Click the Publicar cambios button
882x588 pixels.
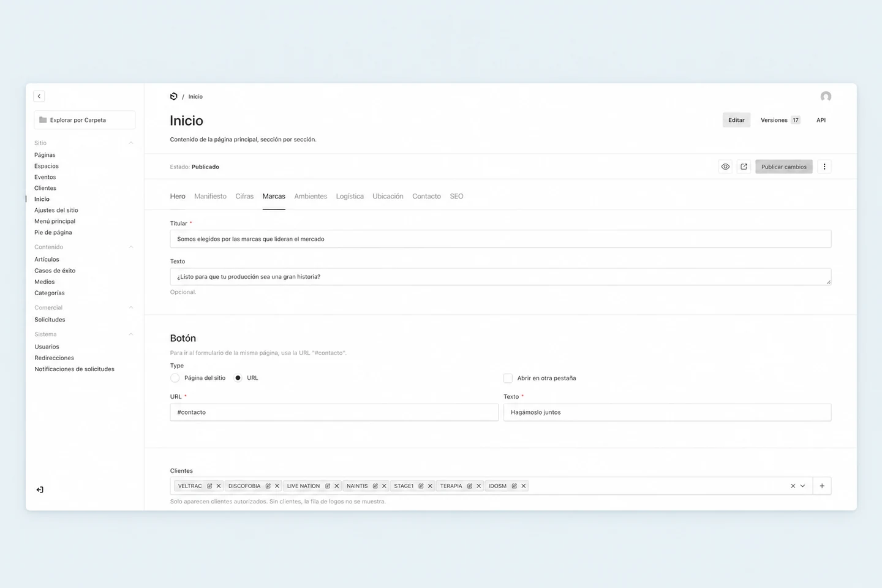pos(784,167)
